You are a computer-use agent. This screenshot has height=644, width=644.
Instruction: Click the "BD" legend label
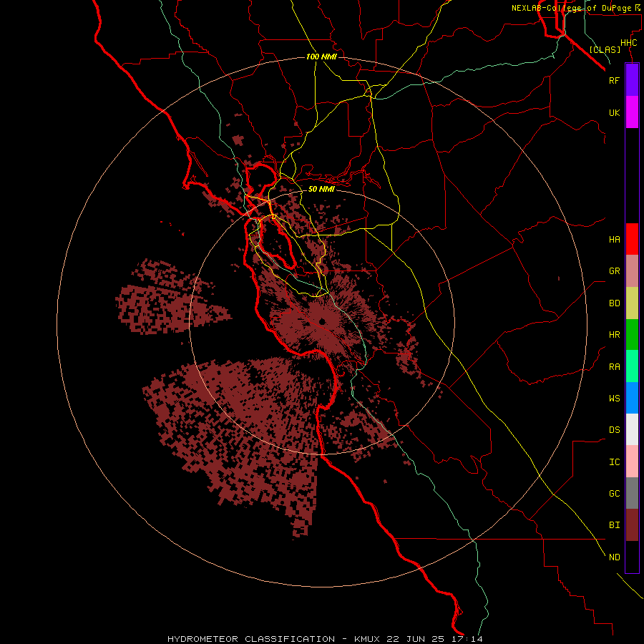pyautogui.click(x=614, y=303)
